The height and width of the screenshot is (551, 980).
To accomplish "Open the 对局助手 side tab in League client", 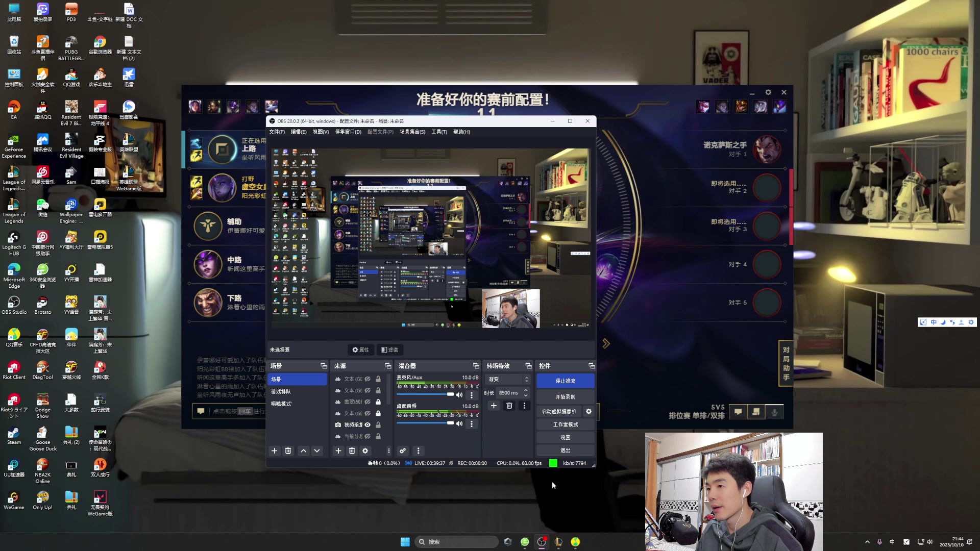I will point(786,364).
